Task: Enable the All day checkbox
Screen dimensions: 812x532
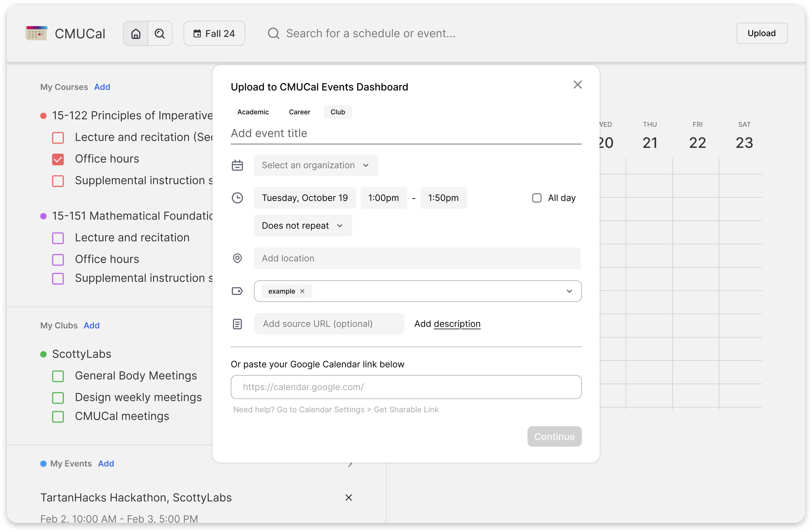Action: click(537, 198)
